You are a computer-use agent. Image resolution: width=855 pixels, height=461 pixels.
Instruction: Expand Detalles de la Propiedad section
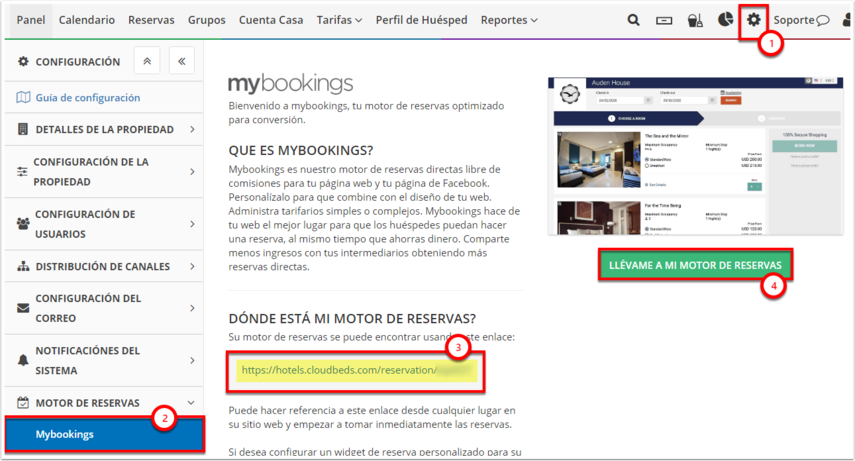pos(104,129)
